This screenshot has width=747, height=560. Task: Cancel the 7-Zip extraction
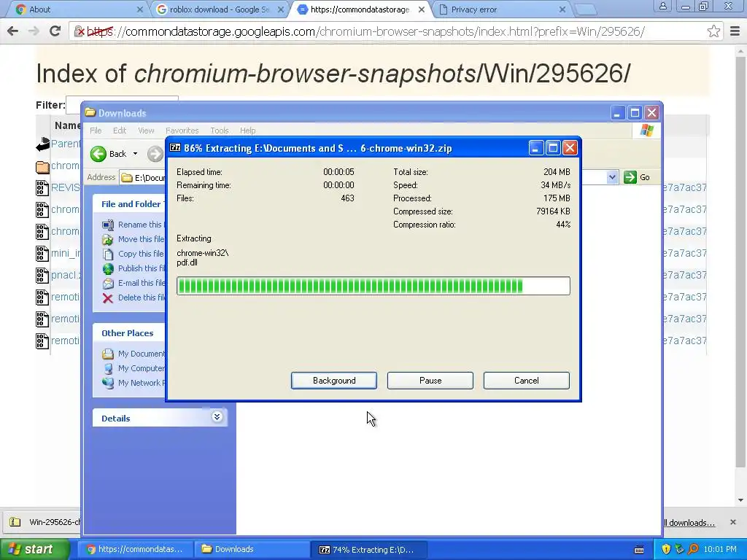click(x=527, y=381)
